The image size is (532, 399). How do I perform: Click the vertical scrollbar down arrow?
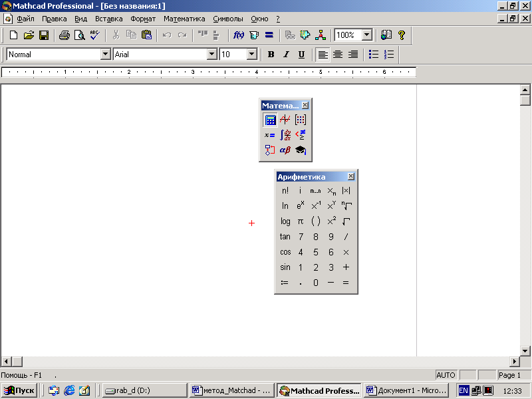[x=525, y=351]
